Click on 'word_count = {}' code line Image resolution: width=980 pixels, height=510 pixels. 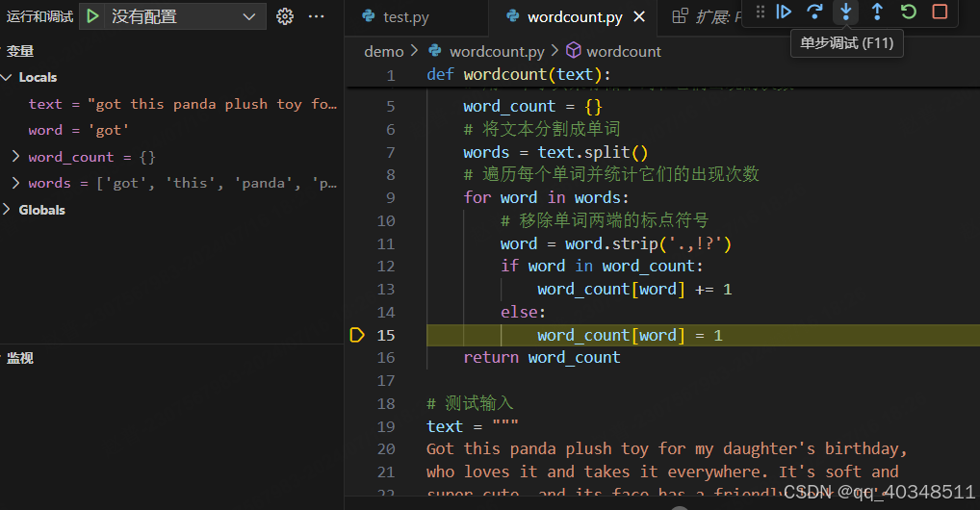pyautogui.click(x=532, y=106)
